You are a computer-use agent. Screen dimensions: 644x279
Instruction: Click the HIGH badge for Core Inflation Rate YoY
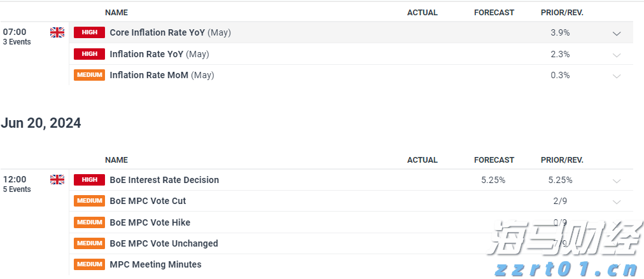coord(90,32)
